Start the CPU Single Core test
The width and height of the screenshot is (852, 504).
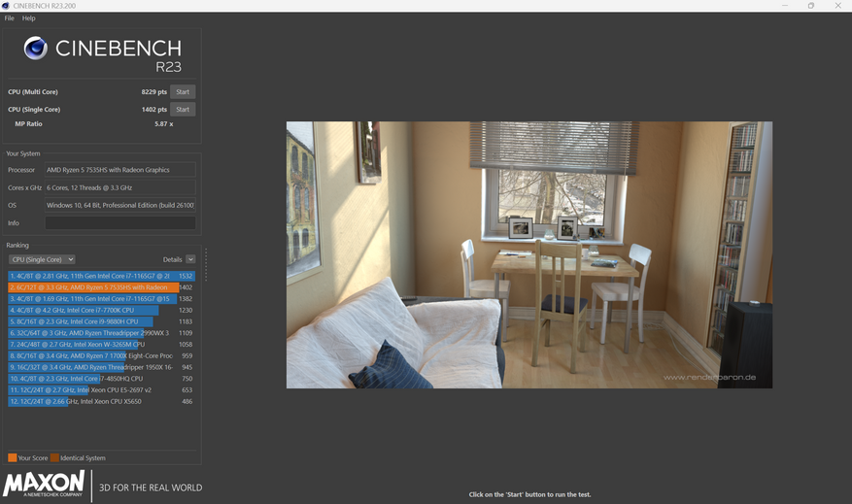(183, 109)
